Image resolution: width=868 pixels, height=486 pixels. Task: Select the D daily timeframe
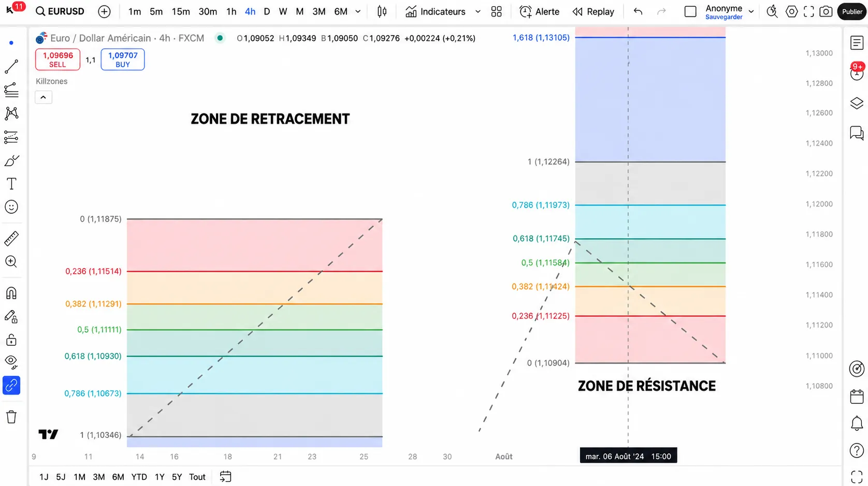pyautogui.click(x=267, y=11)
